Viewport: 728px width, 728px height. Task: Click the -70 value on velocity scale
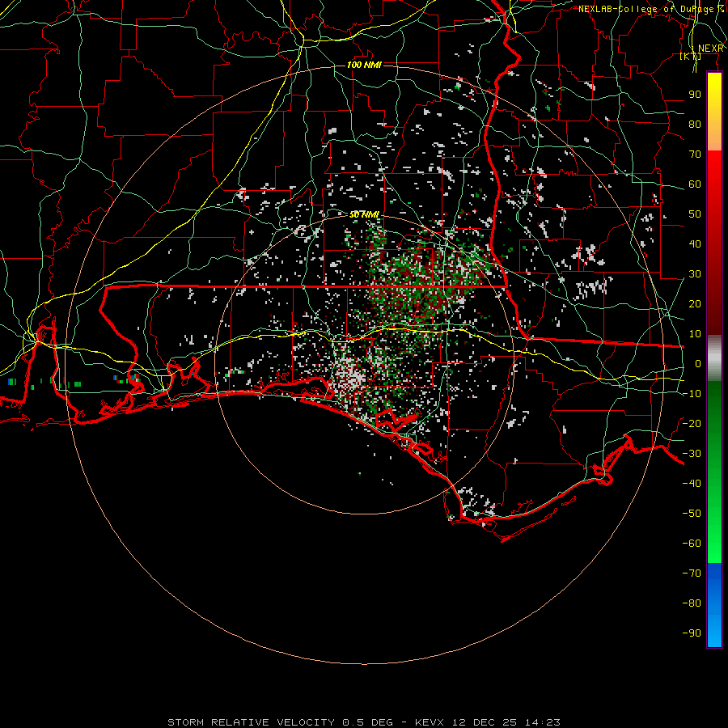click(692, 574)
